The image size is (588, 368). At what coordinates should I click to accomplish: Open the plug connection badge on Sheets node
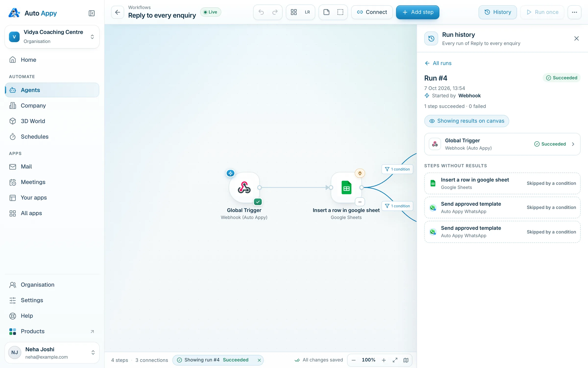coord(360,173)
